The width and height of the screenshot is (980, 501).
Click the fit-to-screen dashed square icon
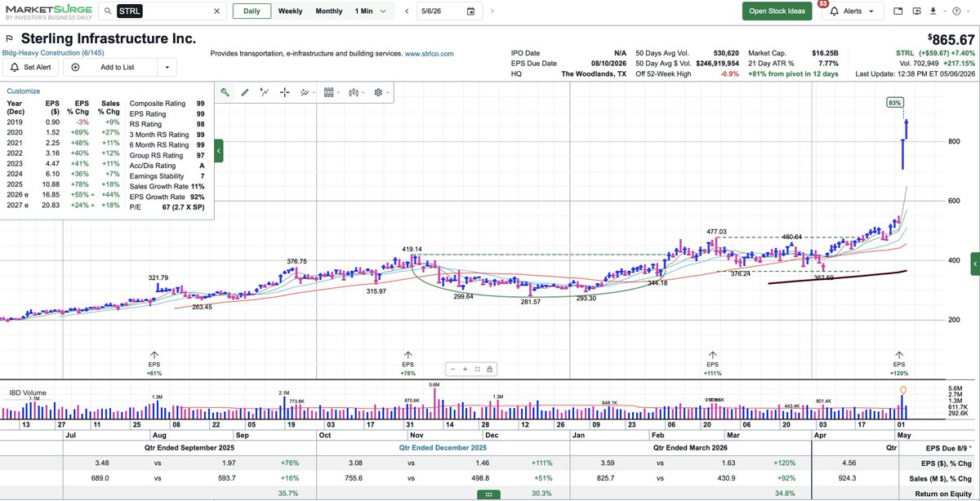pos(477,369)
